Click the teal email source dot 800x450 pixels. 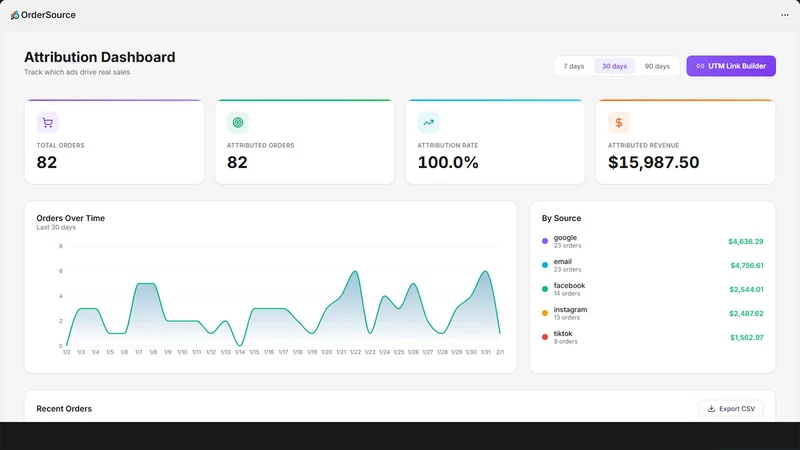(545, 265)
